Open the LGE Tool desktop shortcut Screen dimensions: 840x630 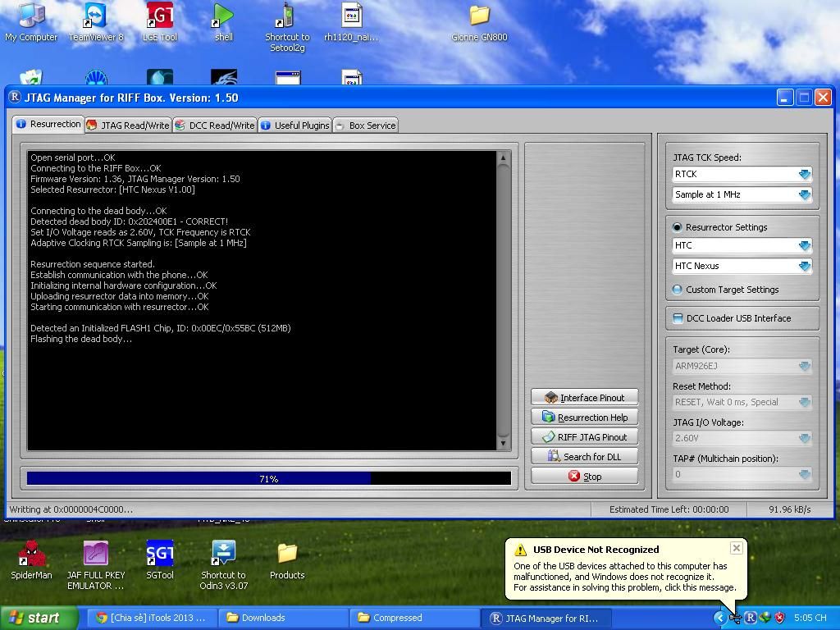[x=160, y=21]
